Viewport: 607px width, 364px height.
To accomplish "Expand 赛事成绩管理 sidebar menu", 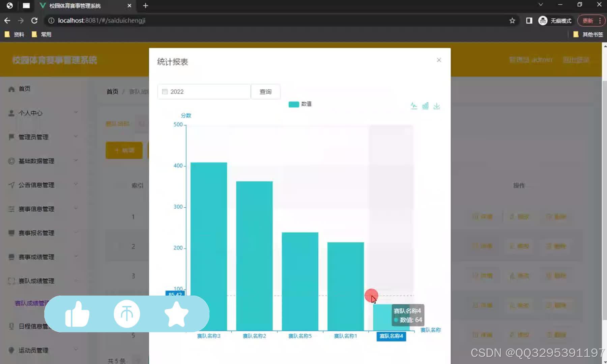I will click(x=44, y=257).
